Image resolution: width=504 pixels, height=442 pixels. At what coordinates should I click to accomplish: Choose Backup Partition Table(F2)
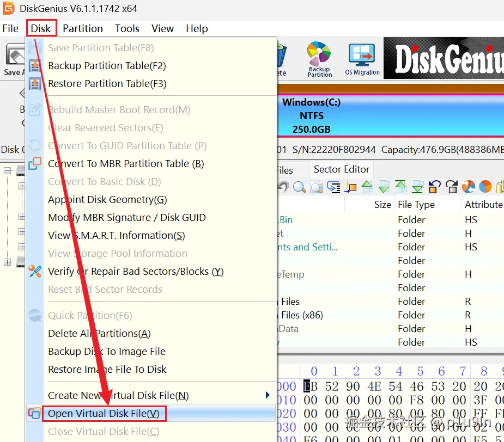[x=151, y=65]
